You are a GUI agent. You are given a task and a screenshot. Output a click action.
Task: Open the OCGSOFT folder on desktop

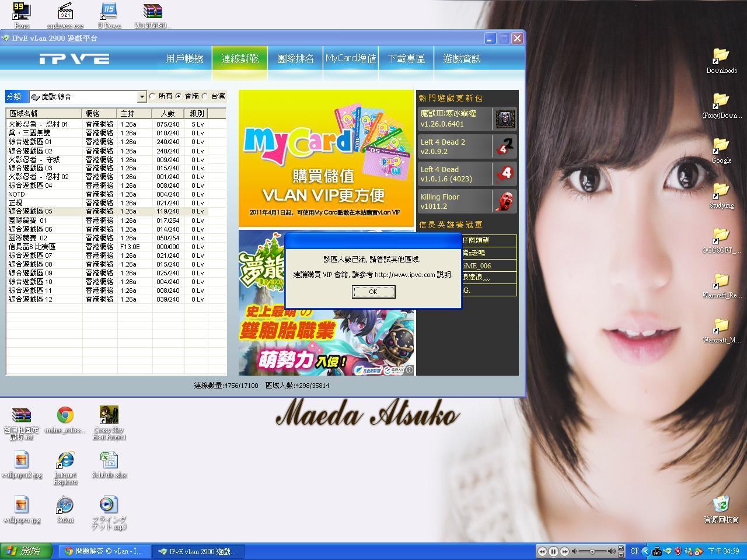(721, 240)
